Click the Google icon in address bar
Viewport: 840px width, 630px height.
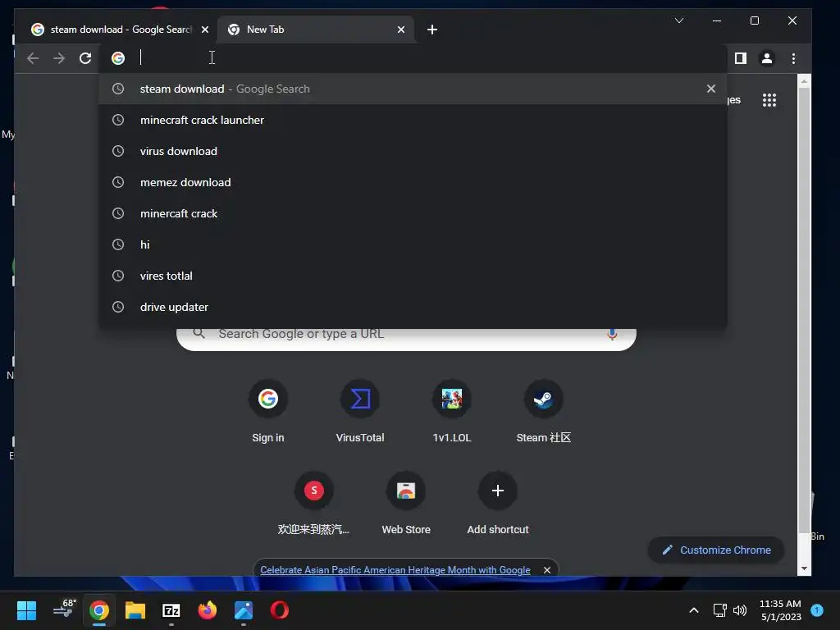[118, 58]
